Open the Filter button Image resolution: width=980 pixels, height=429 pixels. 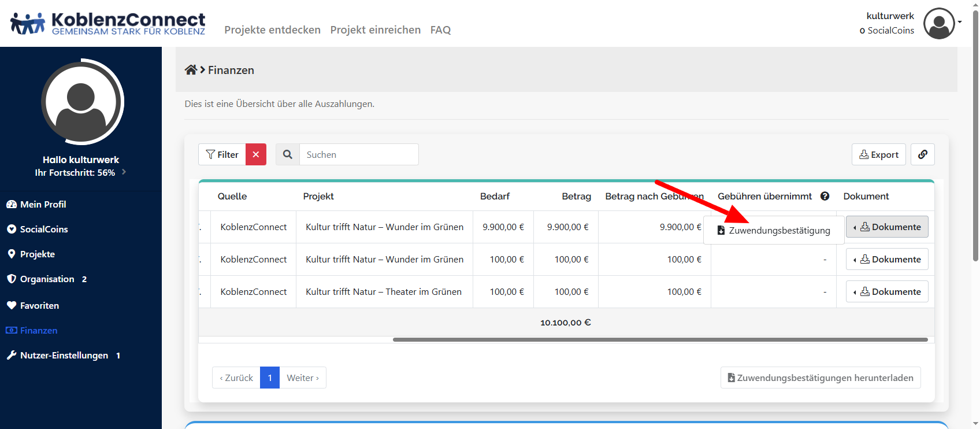(222, 154)
